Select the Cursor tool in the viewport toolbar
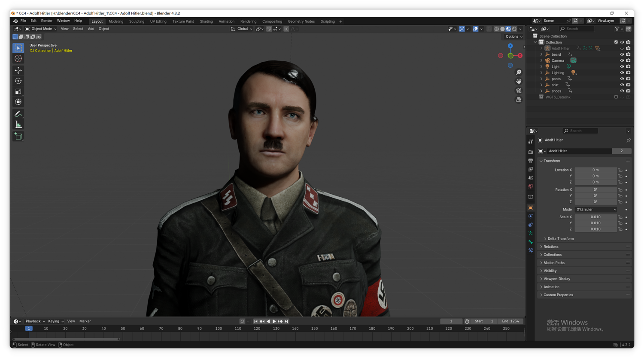 (18, 59)
